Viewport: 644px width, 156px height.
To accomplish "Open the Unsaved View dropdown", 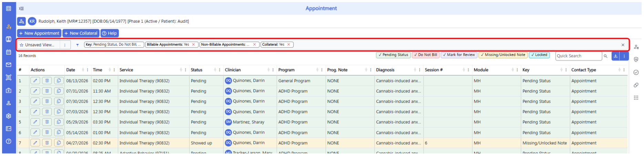I will click(39, 45).
